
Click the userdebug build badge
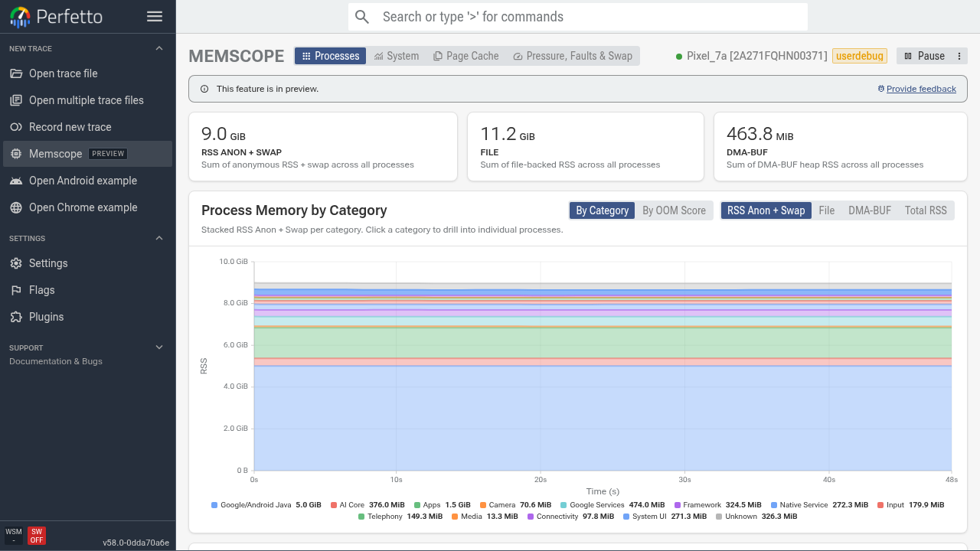click(860, 56)
